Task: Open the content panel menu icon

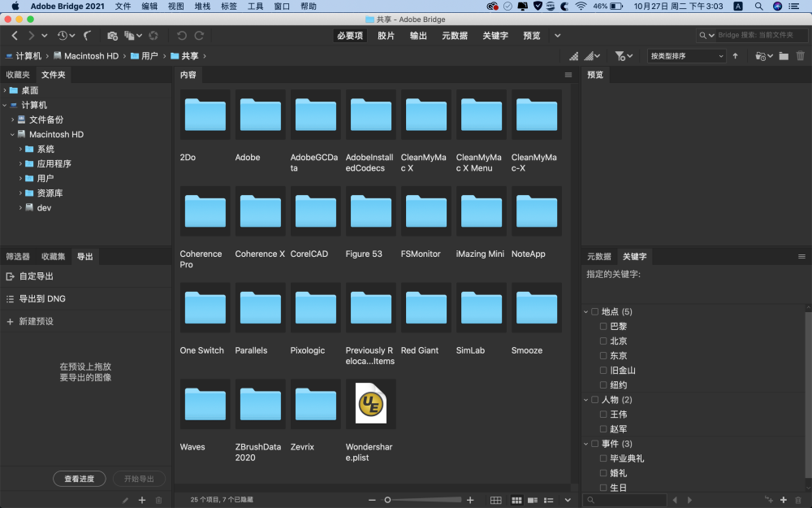Action: pos(568,75)
